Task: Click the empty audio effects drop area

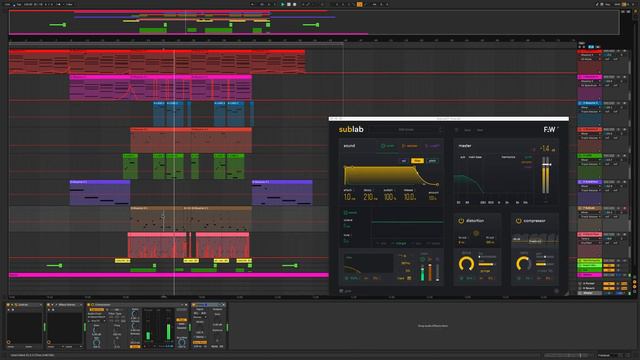Action: tap(433, 326)
